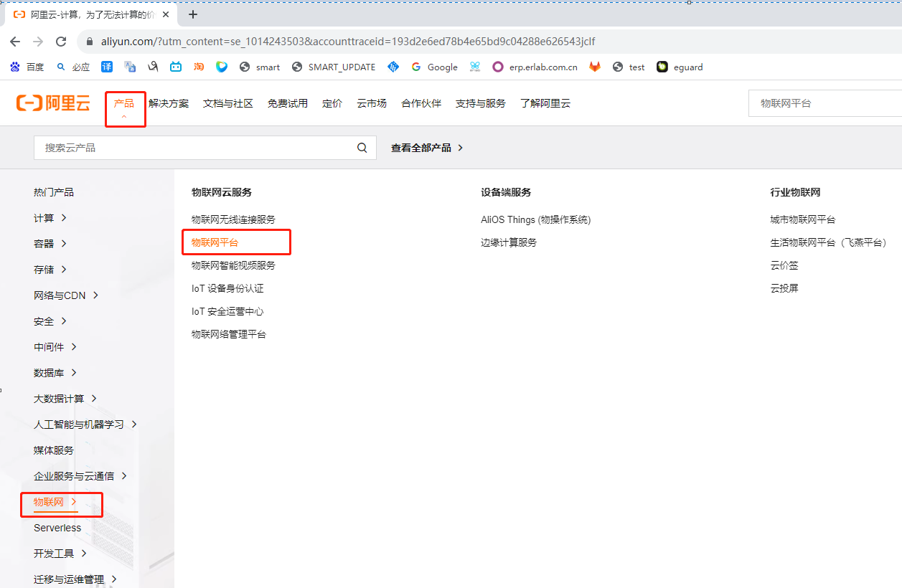Open the 文档与社区 menu
Viewport: 902px width, 588px height.
point(228,103)
